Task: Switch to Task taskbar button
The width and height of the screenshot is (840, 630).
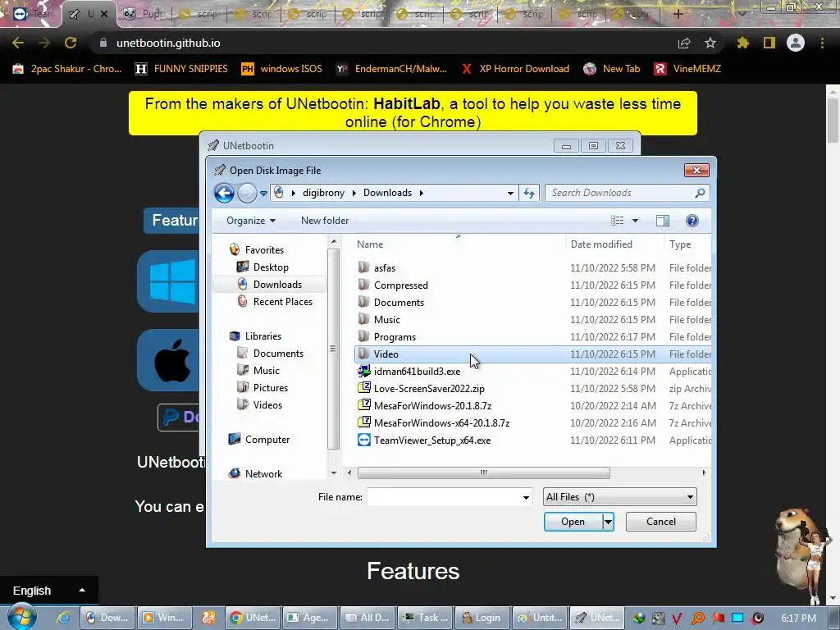Action: point(427,618)
